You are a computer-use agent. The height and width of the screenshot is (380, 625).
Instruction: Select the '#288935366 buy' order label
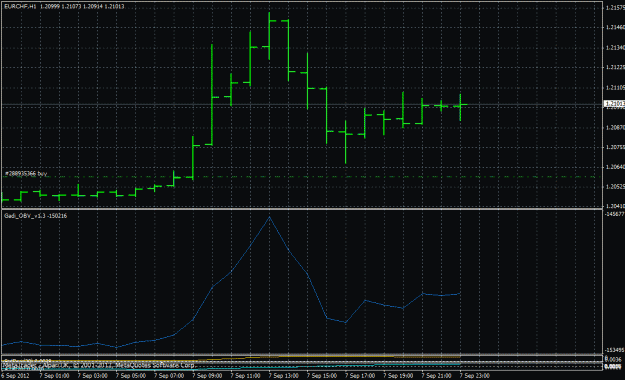(26, 174)
